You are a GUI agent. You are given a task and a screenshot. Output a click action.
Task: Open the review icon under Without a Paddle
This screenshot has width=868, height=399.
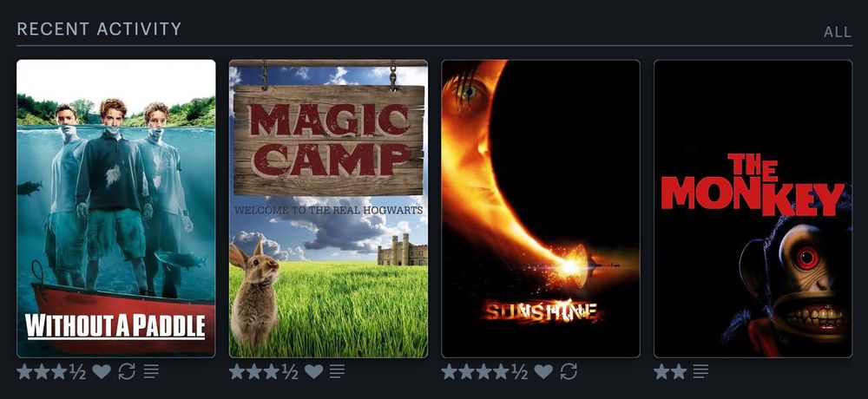[151, 371]
